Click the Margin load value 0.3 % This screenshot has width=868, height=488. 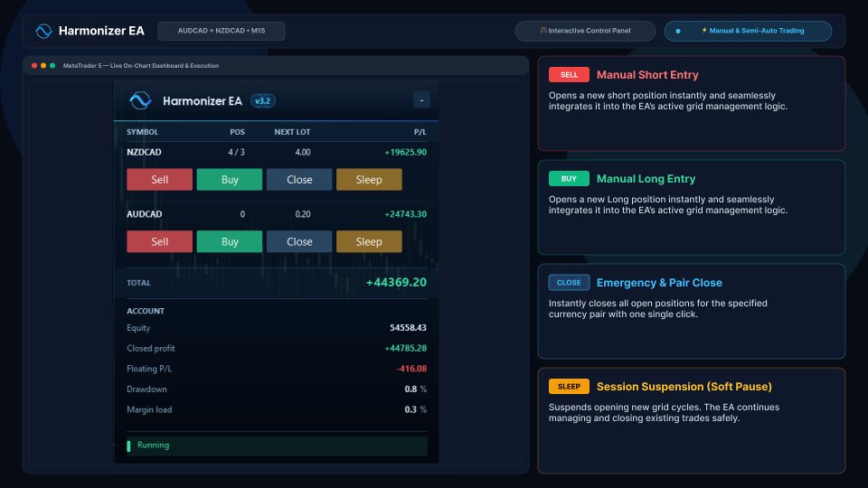(x=416, y=409)
